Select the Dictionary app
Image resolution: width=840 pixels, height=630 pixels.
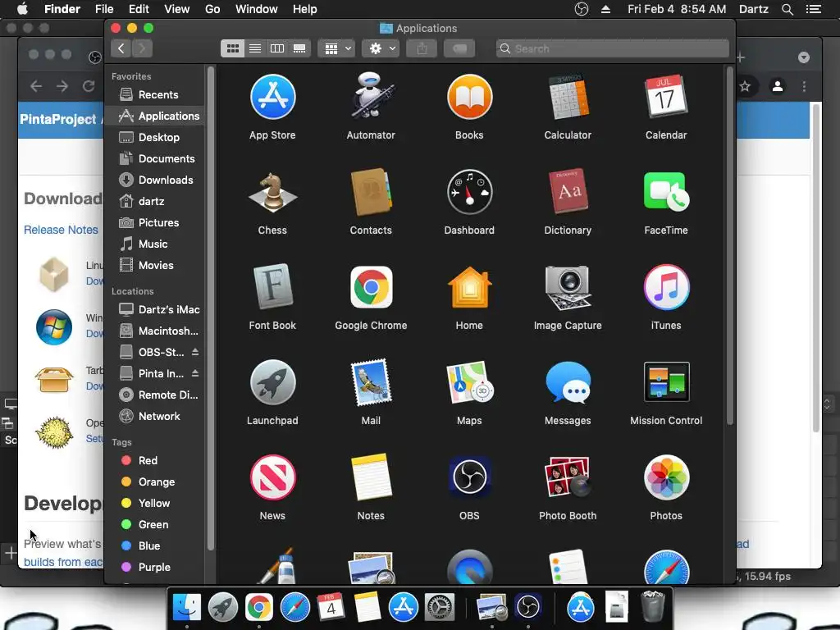click(568, 192)
